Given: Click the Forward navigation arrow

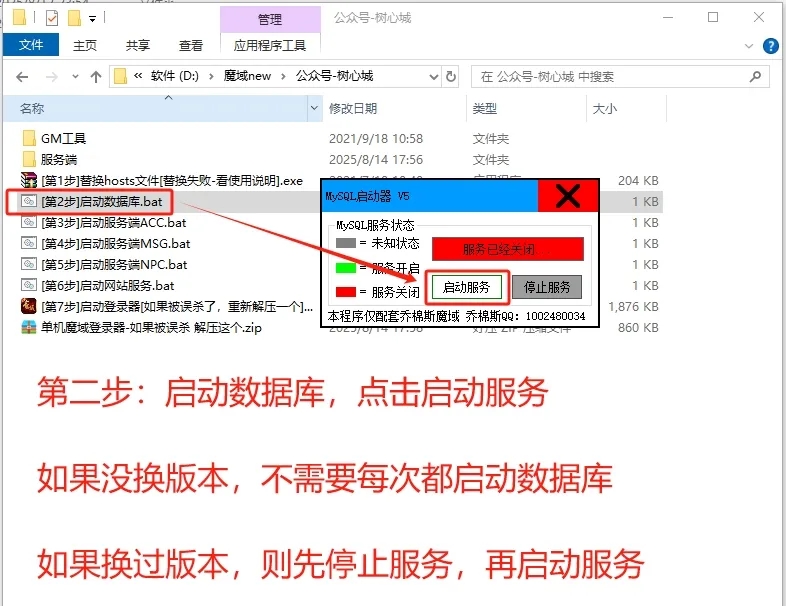Looking at the screenshot, I should [51, 77].
